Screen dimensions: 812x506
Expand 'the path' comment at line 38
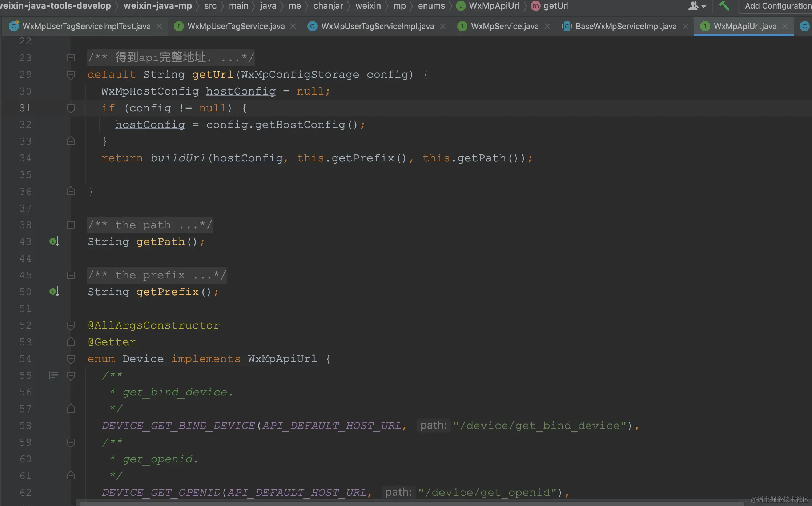[x=71, y=225]
